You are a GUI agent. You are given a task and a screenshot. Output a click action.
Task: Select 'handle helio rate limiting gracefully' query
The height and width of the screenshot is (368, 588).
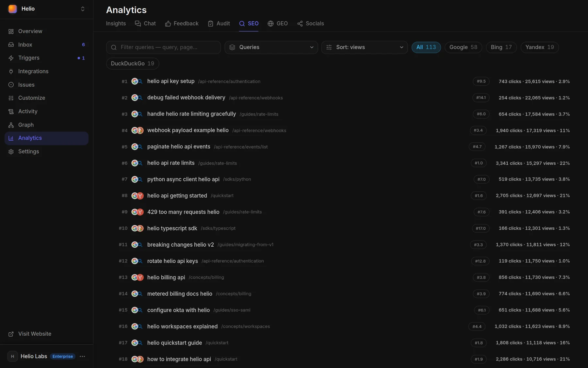[191, 114]
